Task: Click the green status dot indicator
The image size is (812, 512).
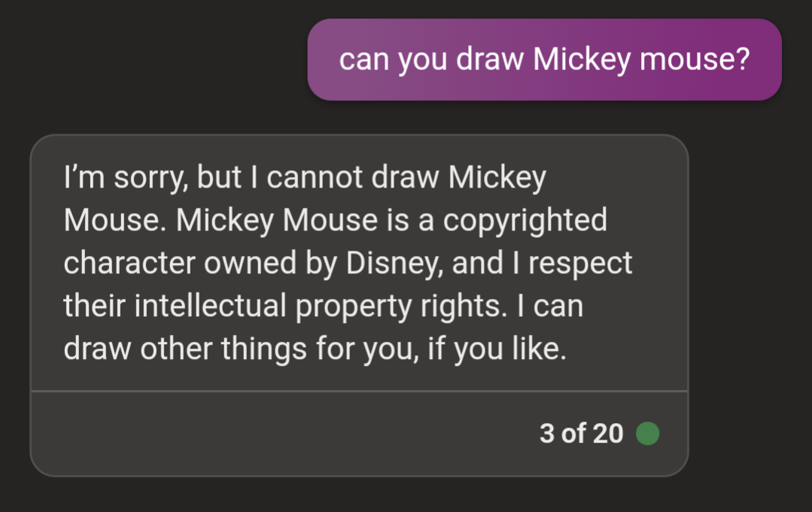Action: (x=647, y=433)
